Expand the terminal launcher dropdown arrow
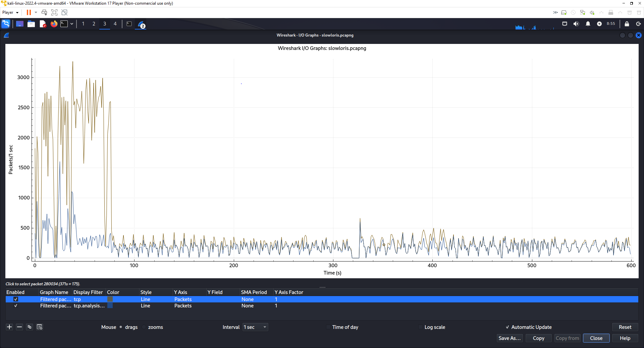644x348 pixels. (x=72, y=24)
